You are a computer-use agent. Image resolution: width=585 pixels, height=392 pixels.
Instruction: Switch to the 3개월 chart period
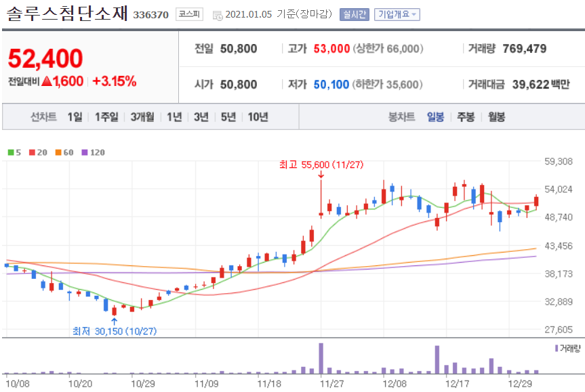coord(142,117)
